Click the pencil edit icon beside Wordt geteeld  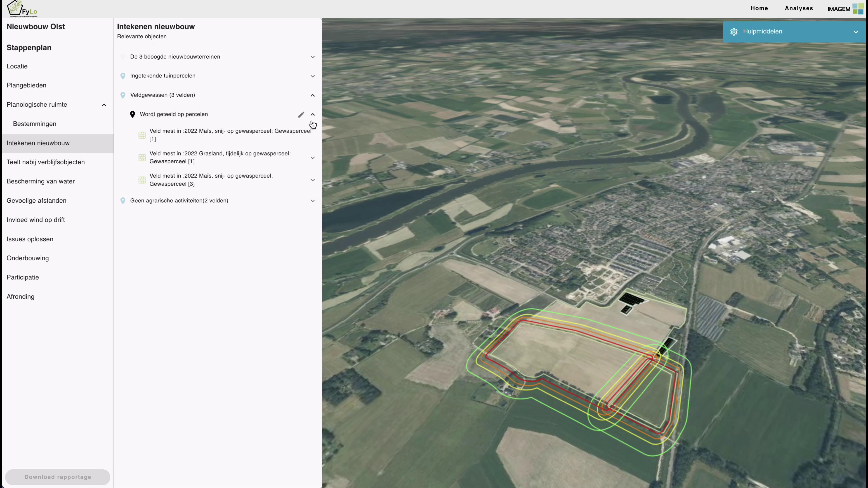(x=301, y=115)
